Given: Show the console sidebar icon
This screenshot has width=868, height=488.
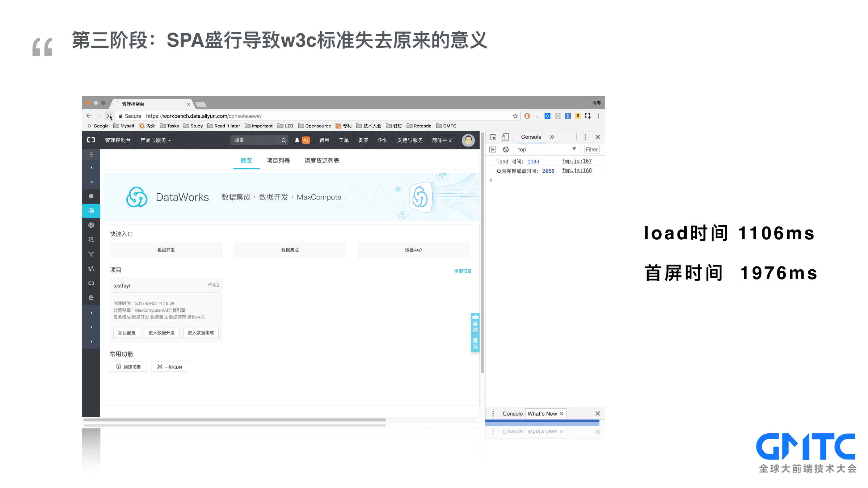Looking at the screenshot, I should click(493, 150).
